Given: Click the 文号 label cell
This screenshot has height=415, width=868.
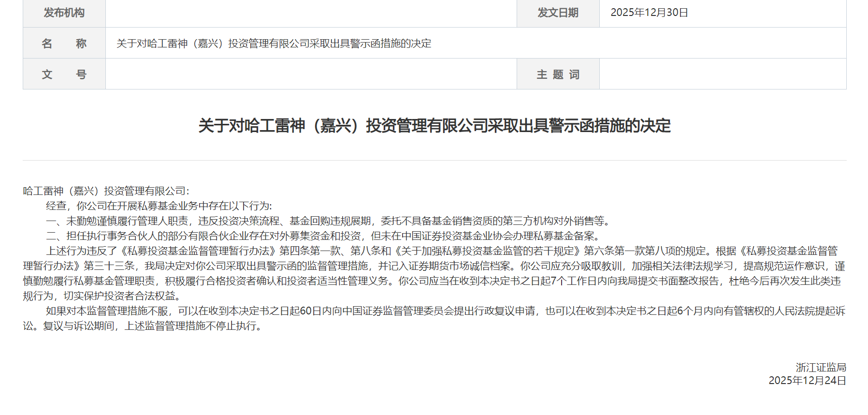Looking at the screenshot, I should [64, 74].
